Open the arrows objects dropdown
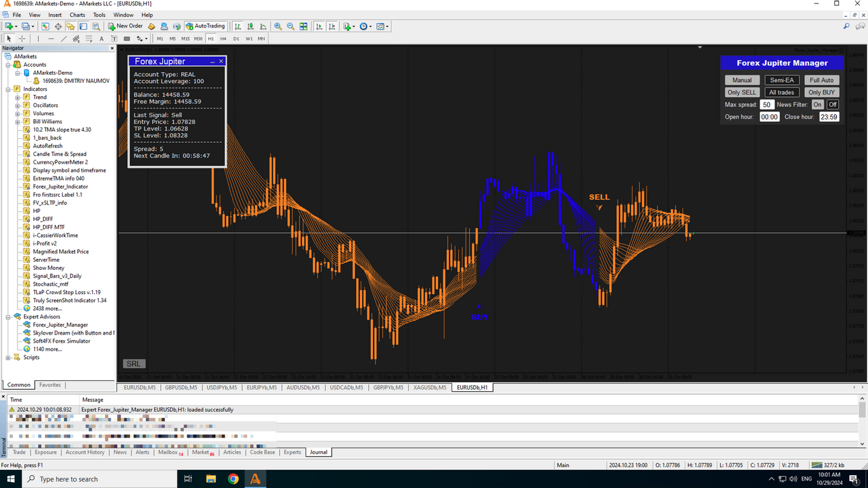This screenshot has height=488, width=868. point(142,39)
